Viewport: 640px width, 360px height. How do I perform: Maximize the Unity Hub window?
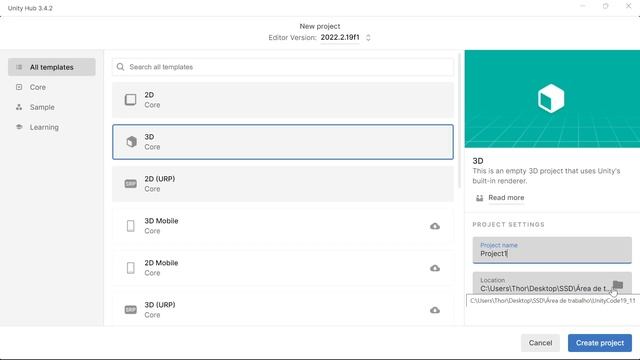click(605, 6)
